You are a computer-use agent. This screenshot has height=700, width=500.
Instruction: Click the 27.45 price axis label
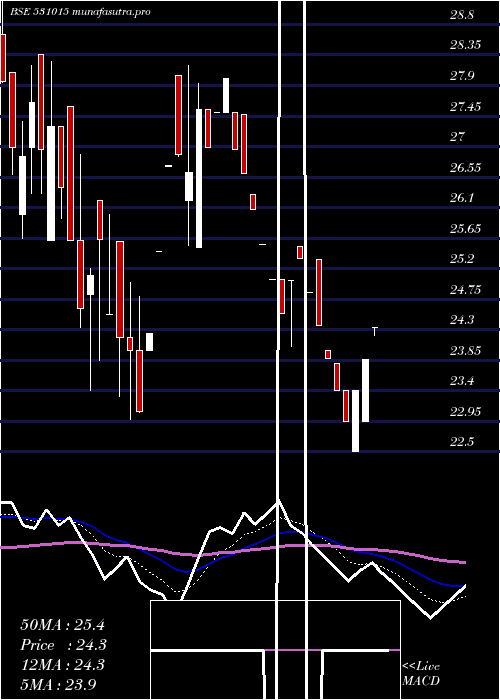point(465,106)
